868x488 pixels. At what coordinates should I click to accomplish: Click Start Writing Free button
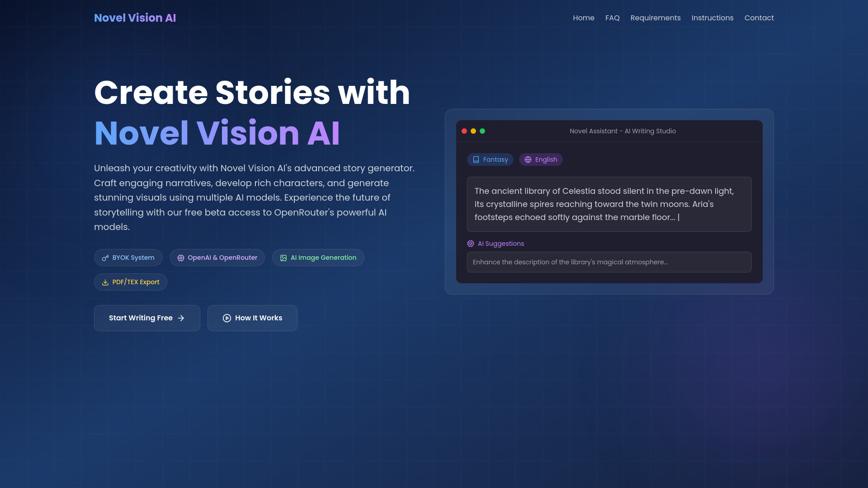click(x=146, y=318)
